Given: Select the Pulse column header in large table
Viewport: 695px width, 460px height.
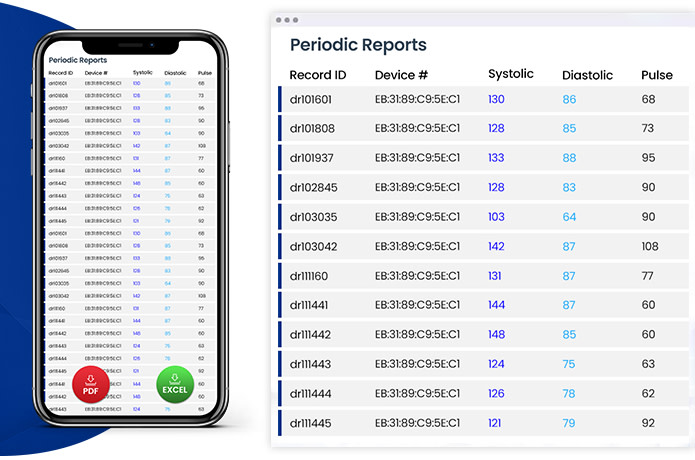Looking at the screenshot, I should (x=657, y=75).
